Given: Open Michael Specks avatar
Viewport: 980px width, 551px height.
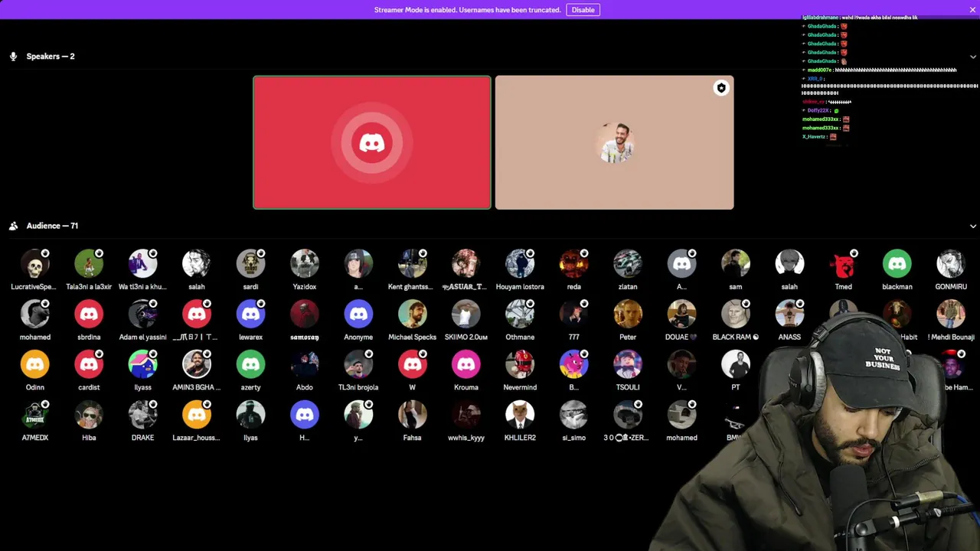Looking at the screenshot, I should coord(412,315).
